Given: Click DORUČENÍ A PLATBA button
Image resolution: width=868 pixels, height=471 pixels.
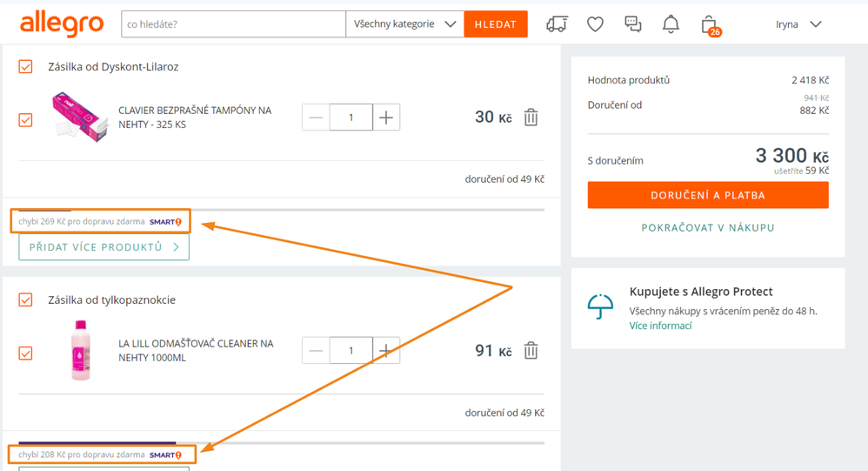Looking at the screenshot, I should [x=708, y=195].
